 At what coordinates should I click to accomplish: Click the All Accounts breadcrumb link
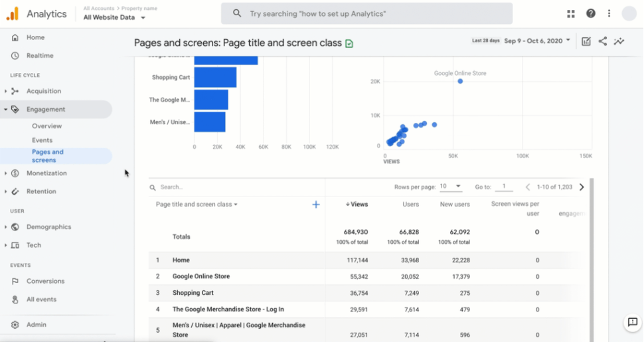(x=98, y=8)
